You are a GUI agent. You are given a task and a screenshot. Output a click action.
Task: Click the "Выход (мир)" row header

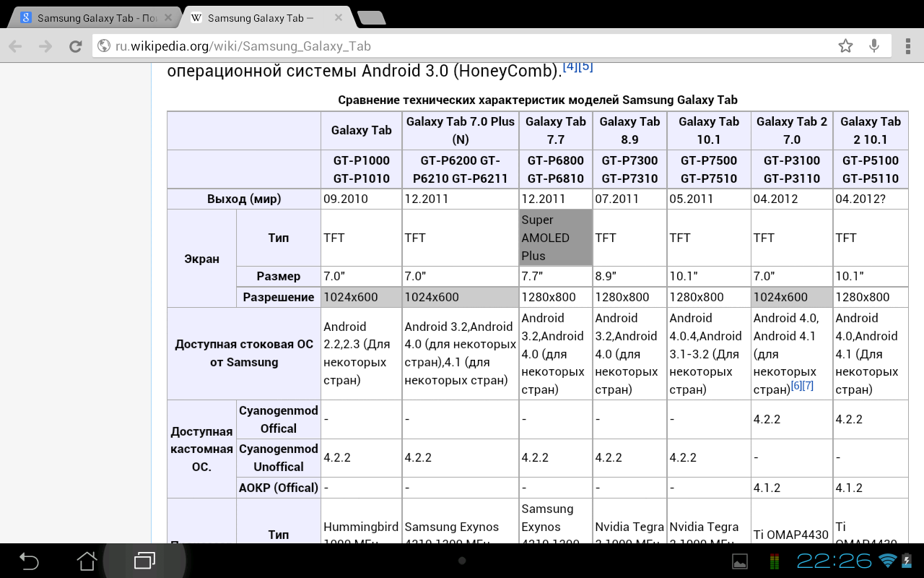(244, 199)
